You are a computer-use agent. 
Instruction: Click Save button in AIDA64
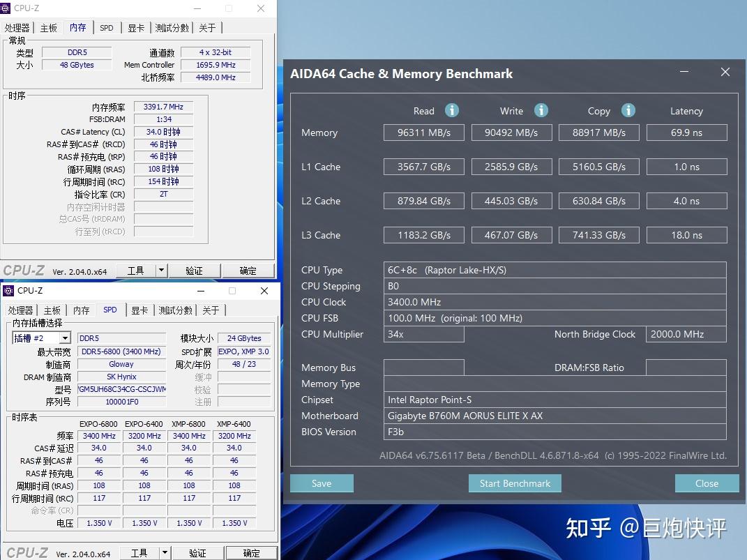tap(322, 483)
